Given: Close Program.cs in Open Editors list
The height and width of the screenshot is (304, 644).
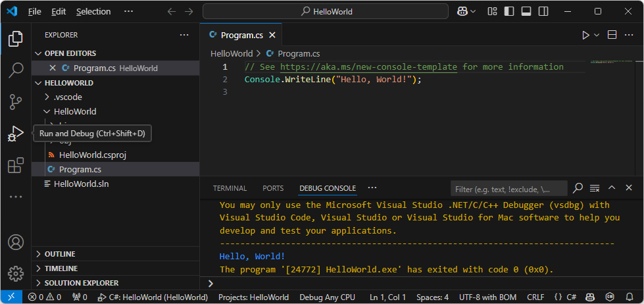Looking at the screenshot, I should coord(52,68).
